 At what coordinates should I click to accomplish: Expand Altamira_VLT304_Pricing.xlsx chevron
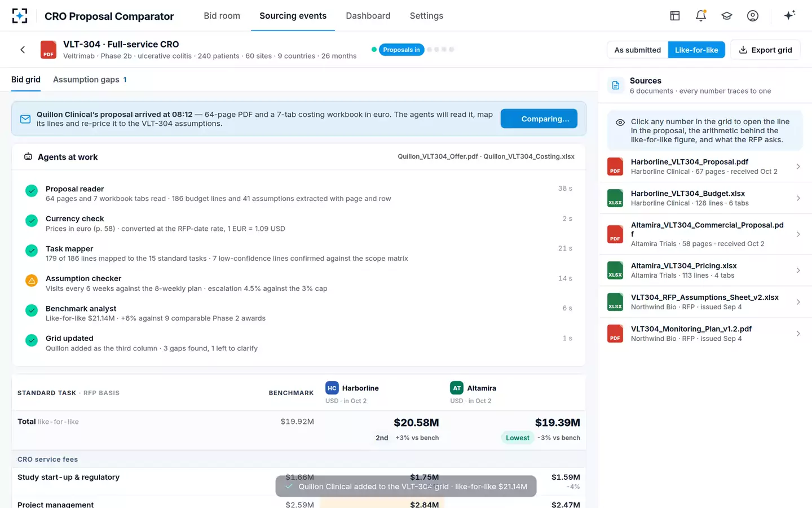798,270
